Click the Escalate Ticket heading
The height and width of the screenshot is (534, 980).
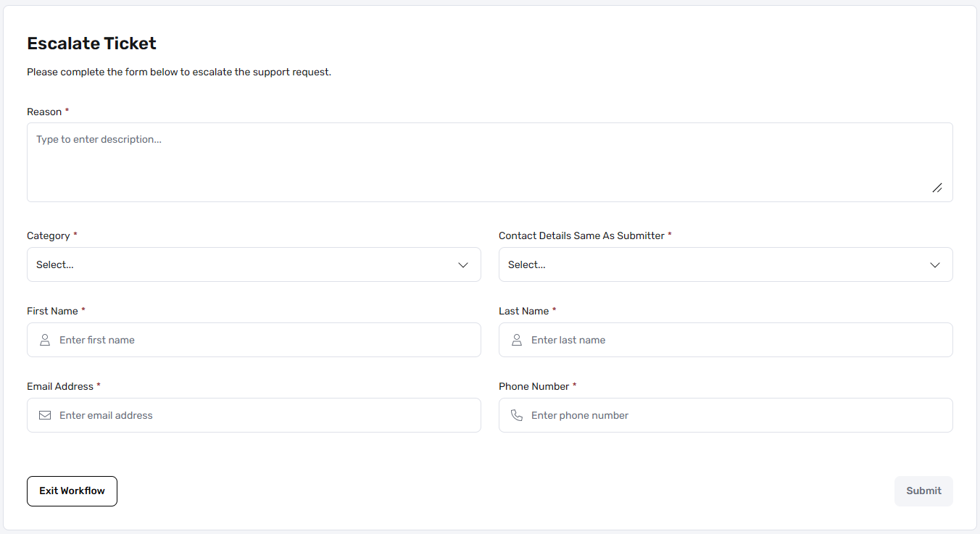click(91, 43)
